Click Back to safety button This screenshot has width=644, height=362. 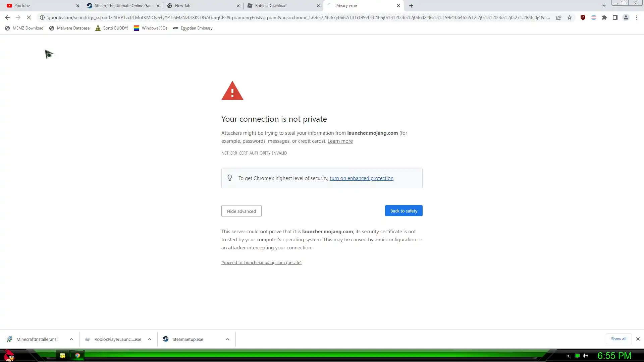[404, 211]
